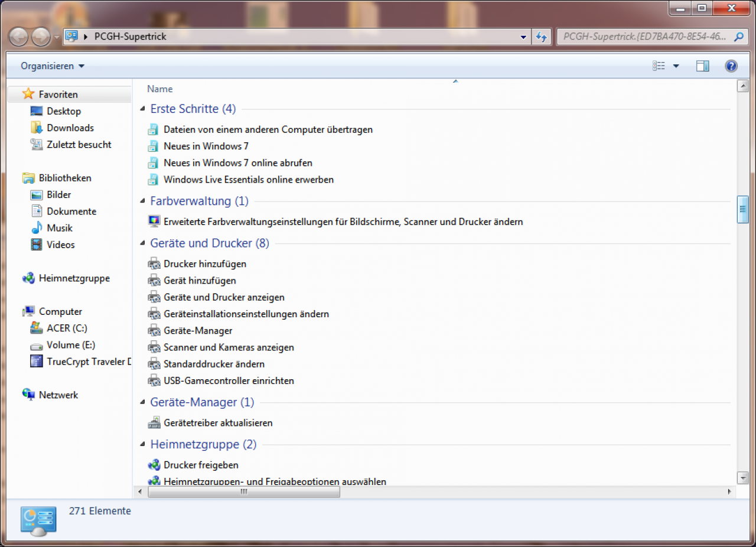Click the Forward navigation arrow button
756x547 pixels.
pyautogui.click(x=41, y=37)
